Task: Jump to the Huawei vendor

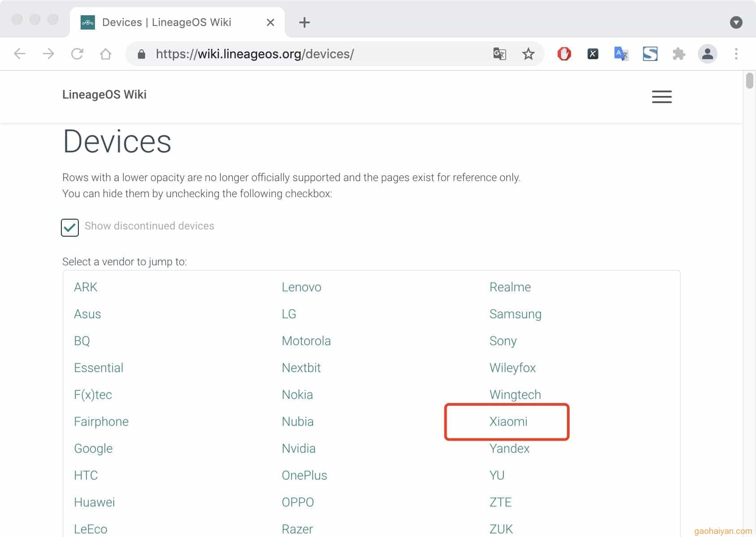Action: tap(94, 502)
